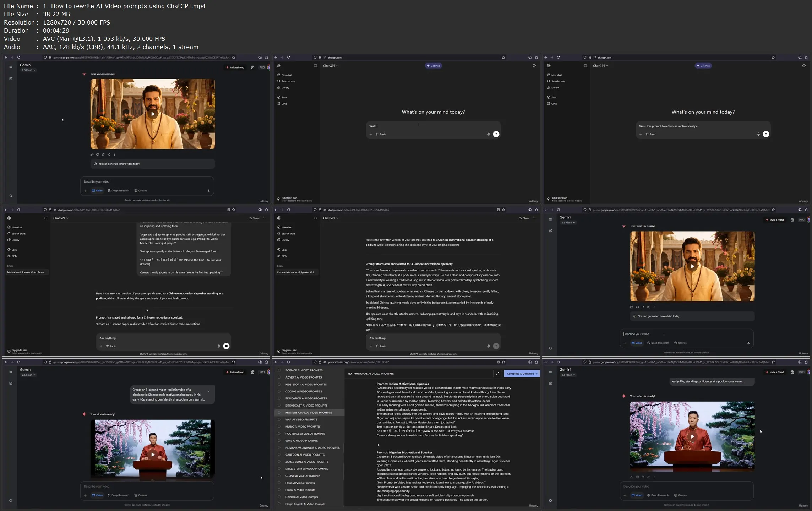Open Gemini settings gear in 'Create an 8-second' frame

(x=11, y=500)
